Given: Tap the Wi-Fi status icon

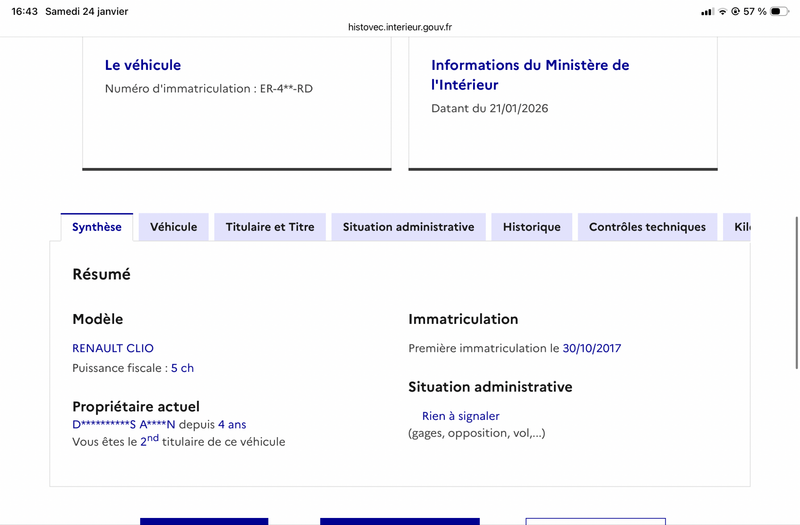Looking at the screenshot, I should pyautogui.click(x=722, y=12).
